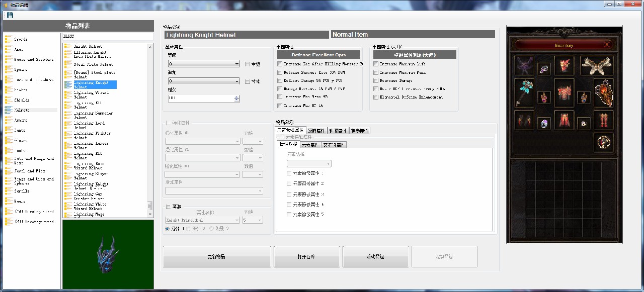
Task: Select Lightning Summoner Helmet in item list
Action: (89, 115)
